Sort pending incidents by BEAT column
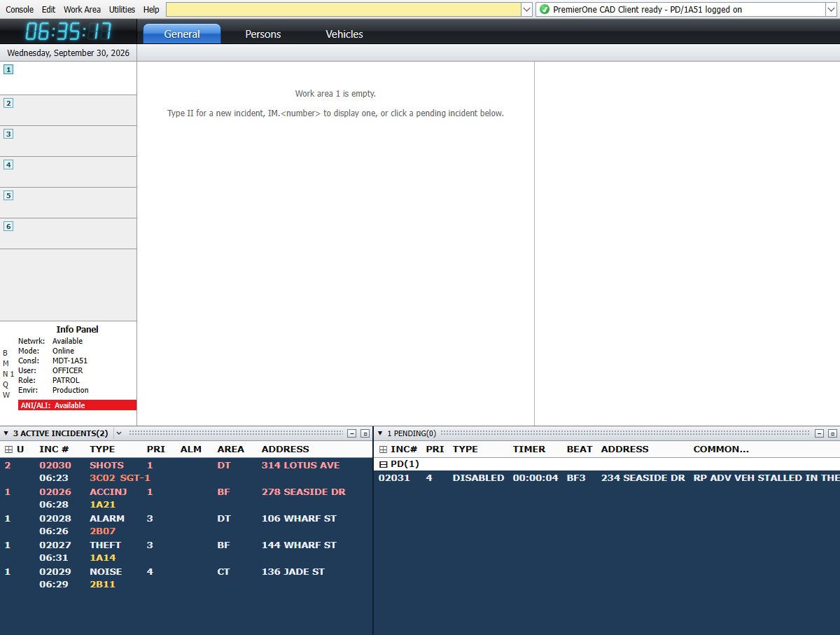 click(580, 449)
